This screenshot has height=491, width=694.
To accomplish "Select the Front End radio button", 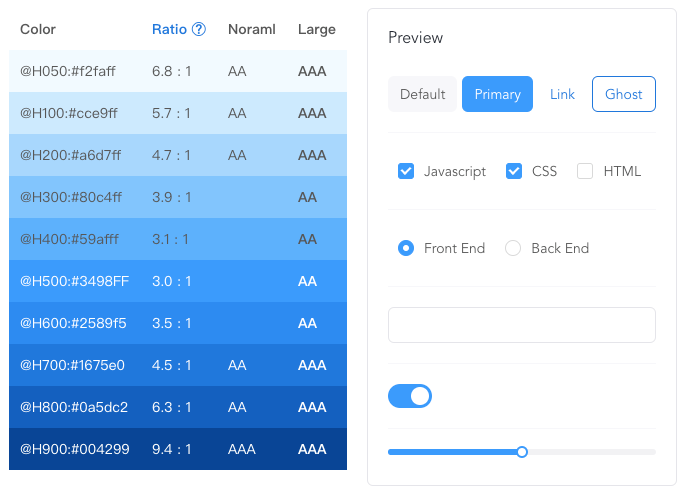I will click(x=406, y=248).
